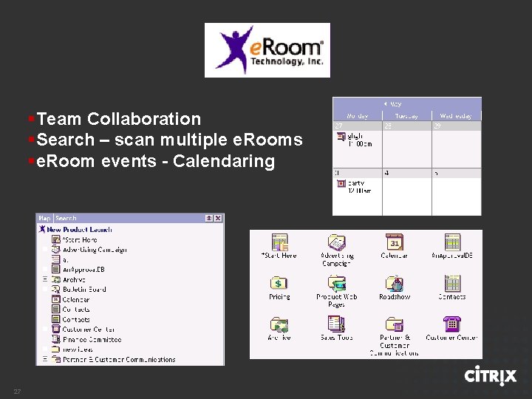Click the glgh calendar event icon

(x=341, y=137)
